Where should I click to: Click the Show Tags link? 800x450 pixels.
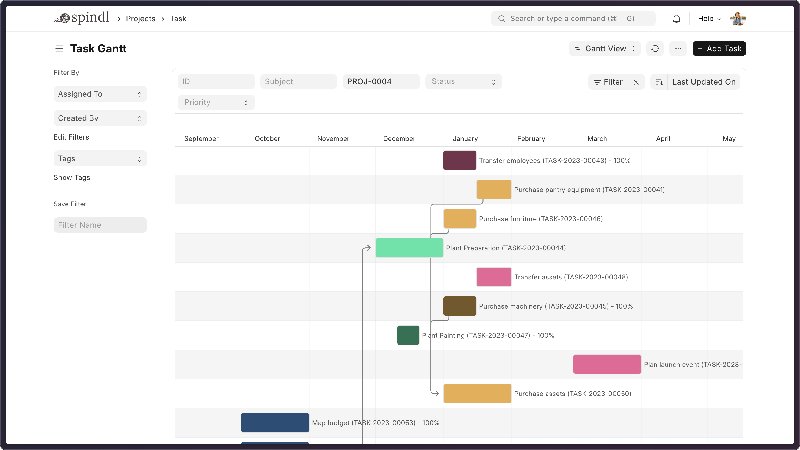tap(72, 178)
